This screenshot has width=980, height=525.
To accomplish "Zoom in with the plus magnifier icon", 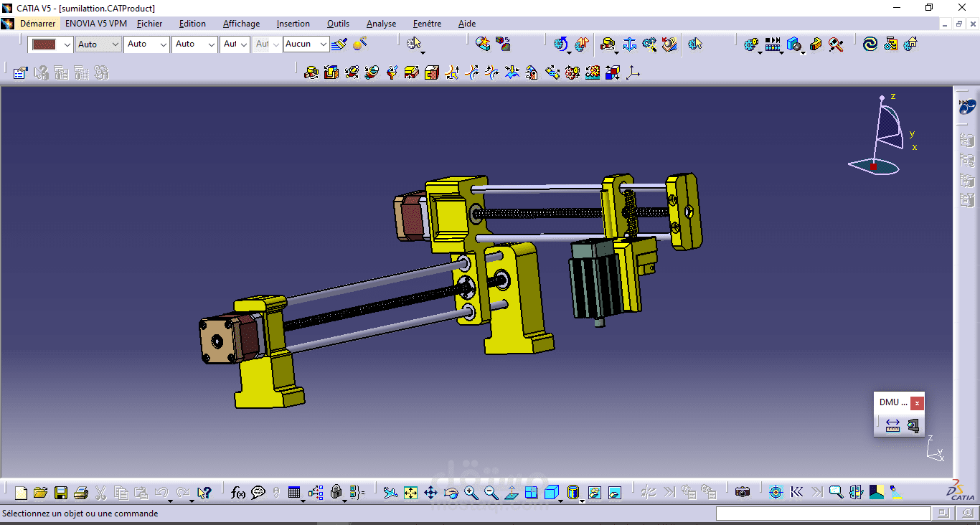I will coord(471,493).
